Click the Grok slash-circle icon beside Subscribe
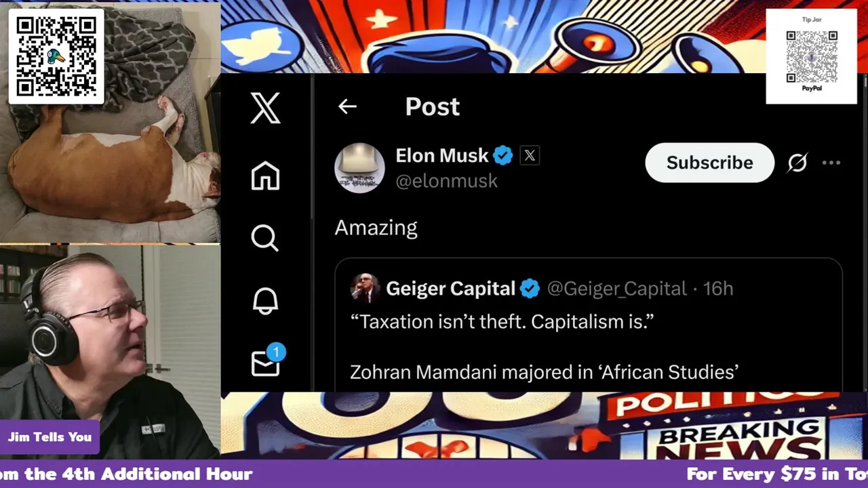Viewport: 868px width, 488px height. pyautogui.click(x=797, y=163)
